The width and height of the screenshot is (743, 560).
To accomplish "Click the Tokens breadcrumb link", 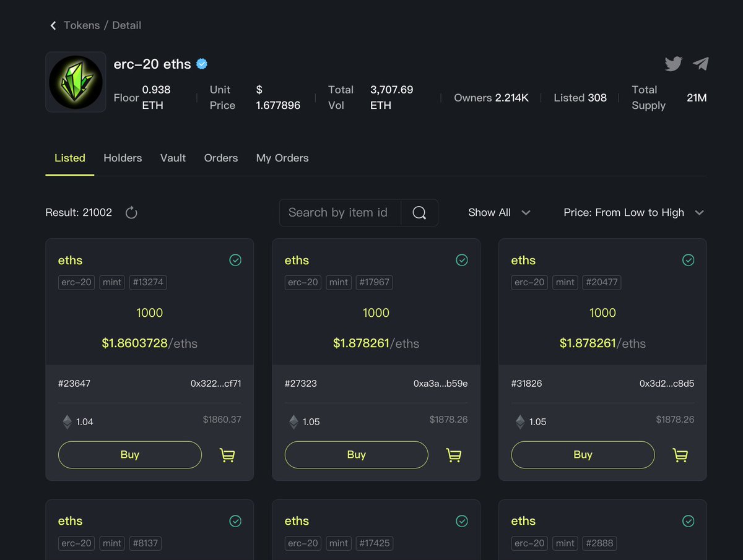I will 82,25.
